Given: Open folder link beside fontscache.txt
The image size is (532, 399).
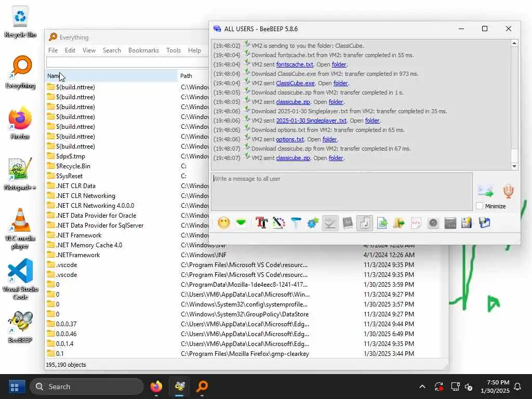Looking at the screenshot, I should 339,64.
